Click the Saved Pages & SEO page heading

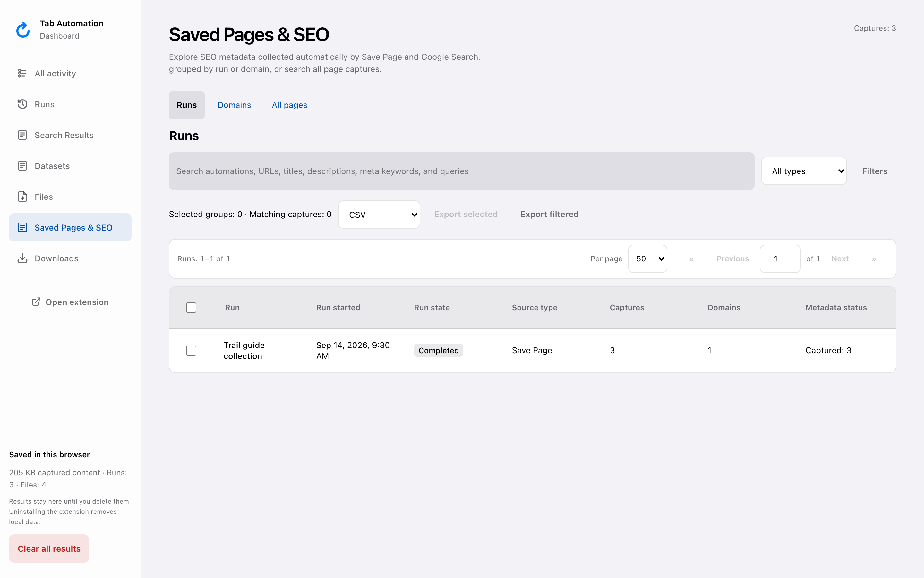(x=249, y=35)
